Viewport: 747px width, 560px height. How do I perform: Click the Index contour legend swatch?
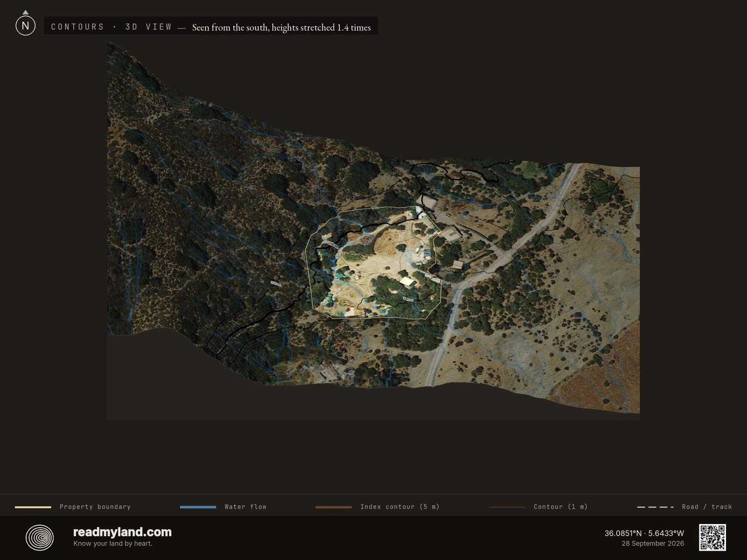(334, 507)
